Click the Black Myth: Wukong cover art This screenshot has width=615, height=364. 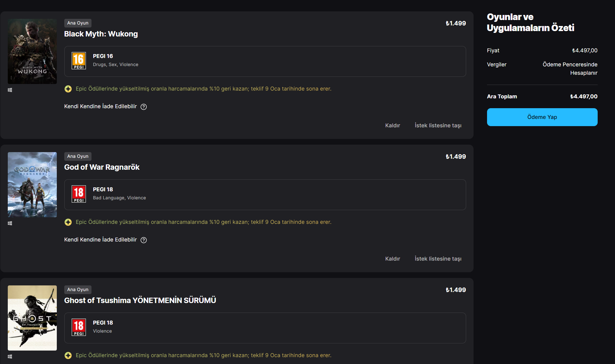(32, 51)
